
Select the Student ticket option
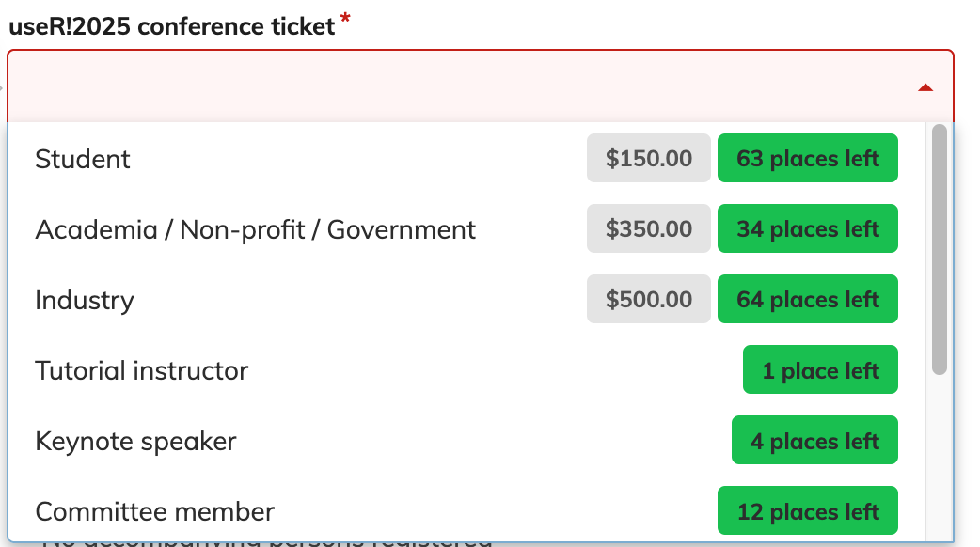pyautogui.click(x=466, y=159)
